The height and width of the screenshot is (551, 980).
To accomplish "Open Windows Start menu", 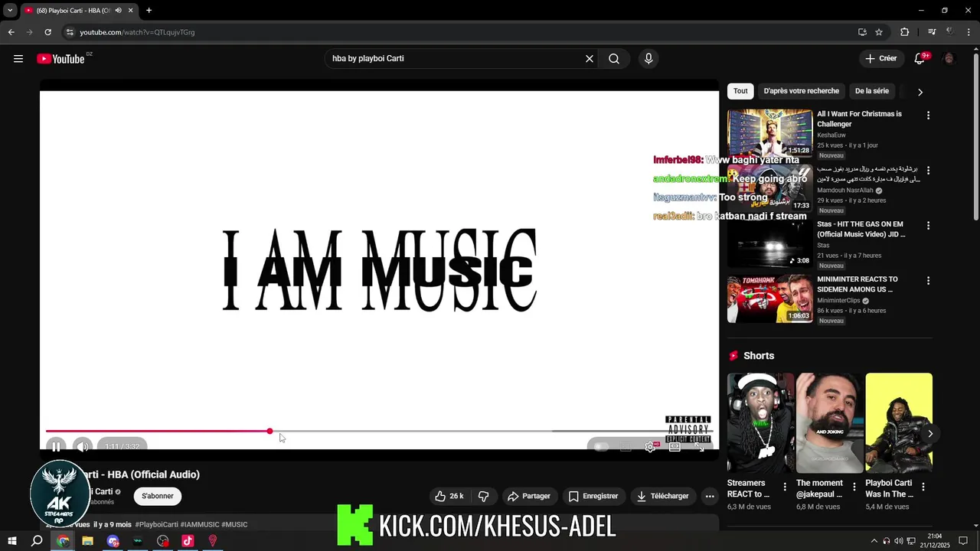I will tap(12, 541).
